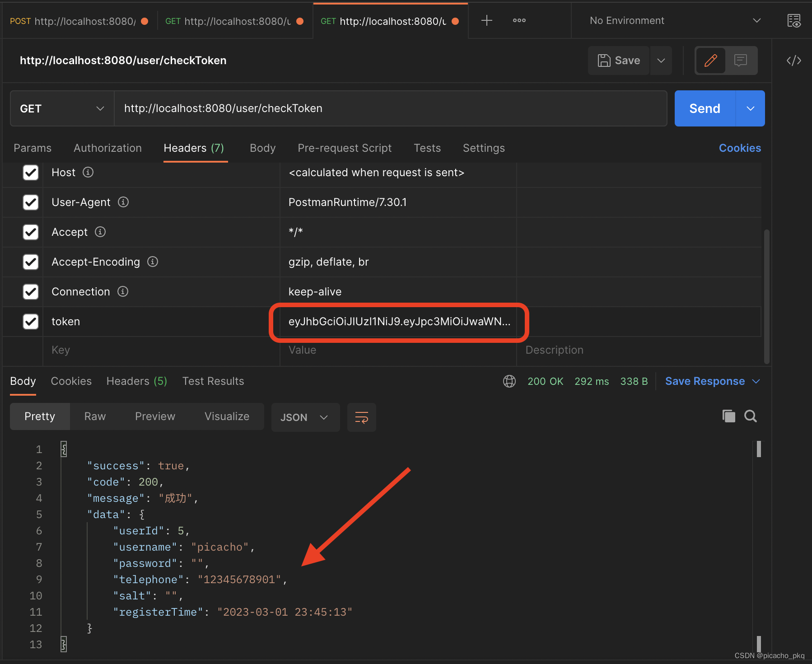Open the environment quick look icon

(x=793, y=20)
